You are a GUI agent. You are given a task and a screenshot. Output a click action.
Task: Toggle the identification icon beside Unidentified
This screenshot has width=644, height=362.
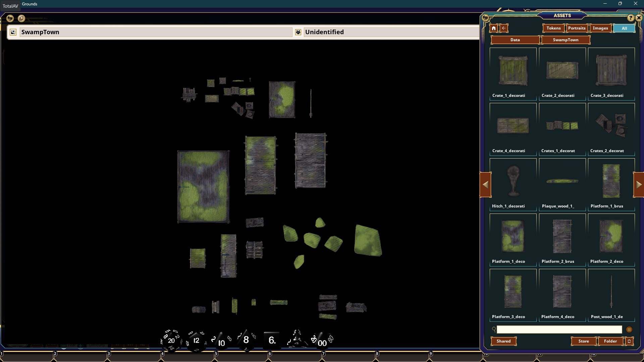[298, 32]
